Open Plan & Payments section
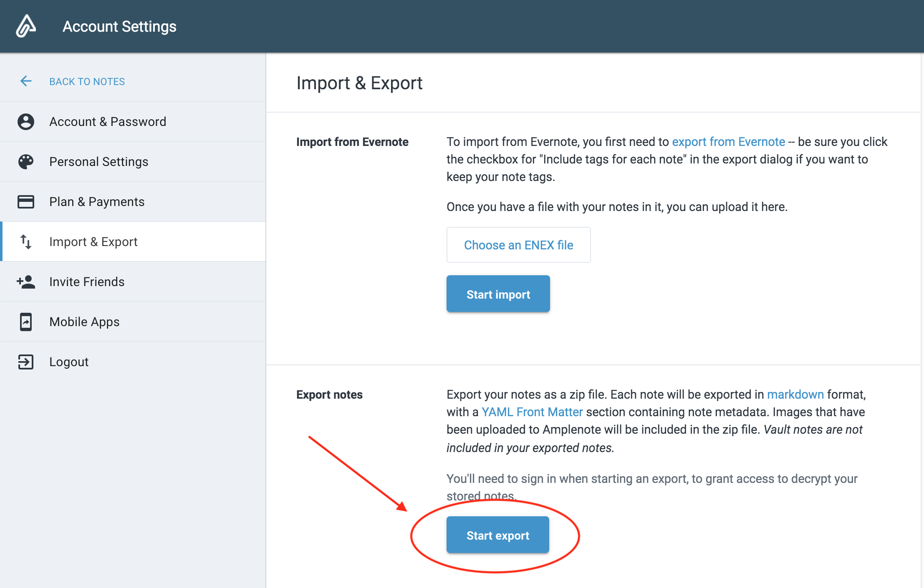 coord(134,202)
